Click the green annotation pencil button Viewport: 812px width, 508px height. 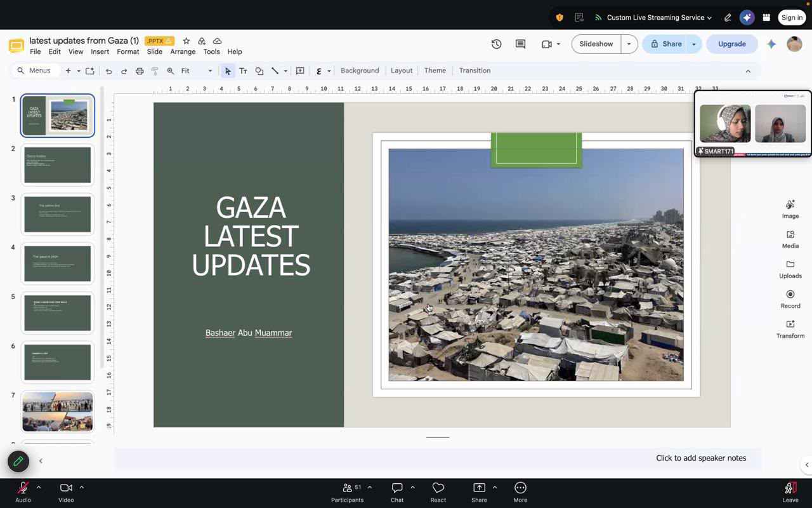(18, 462)
